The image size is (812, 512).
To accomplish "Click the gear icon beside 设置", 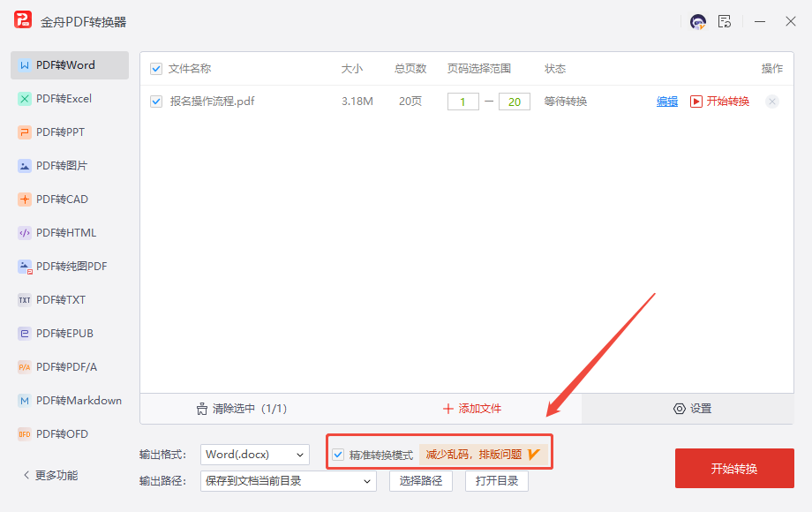I will [680, 409].
